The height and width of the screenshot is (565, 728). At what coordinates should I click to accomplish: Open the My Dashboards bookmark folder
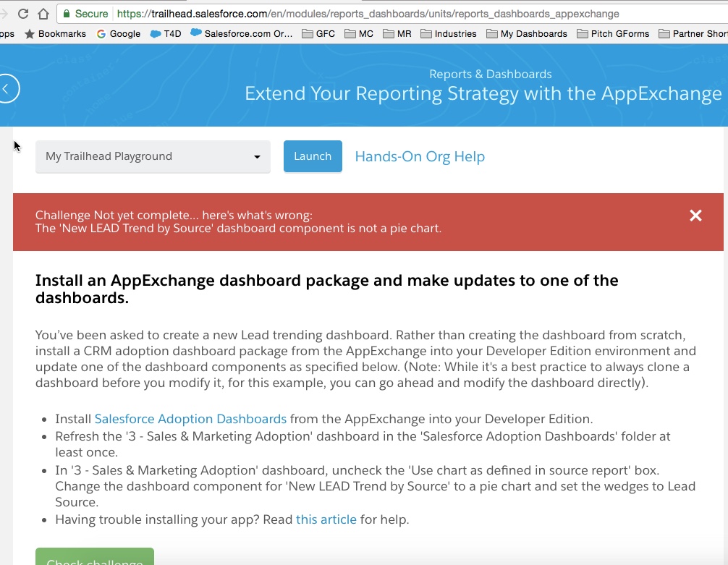pyautogui.click(x=527, y=33)
